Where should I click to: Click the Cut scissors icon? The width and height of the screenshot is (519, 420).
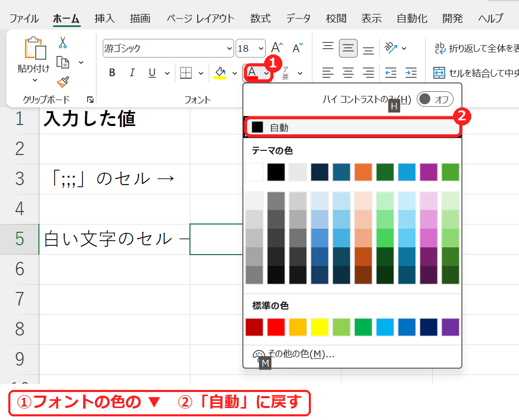[x=63, y=43]
